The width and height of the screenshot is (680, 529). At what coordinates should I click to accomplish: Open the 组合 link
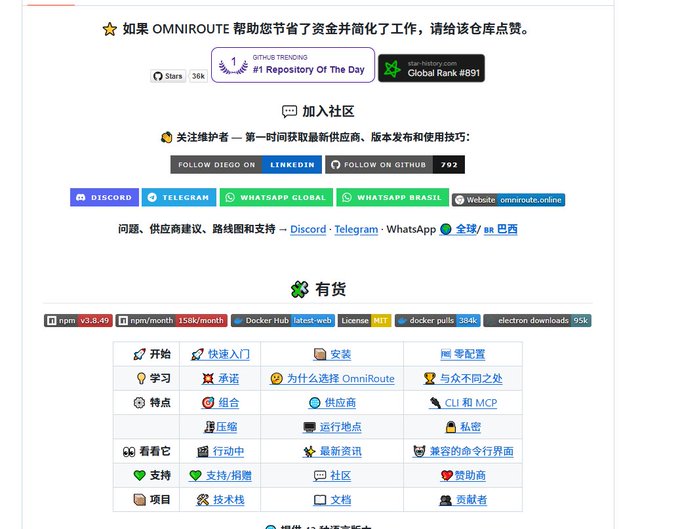220,403
